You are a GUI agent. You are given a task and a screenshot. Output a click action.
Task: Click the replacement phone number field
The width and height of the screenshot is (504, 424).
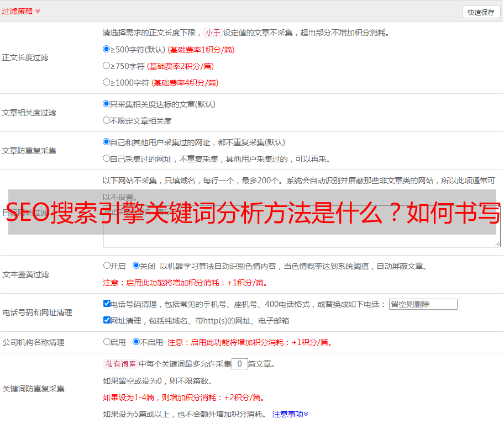(x=423, y=304)
